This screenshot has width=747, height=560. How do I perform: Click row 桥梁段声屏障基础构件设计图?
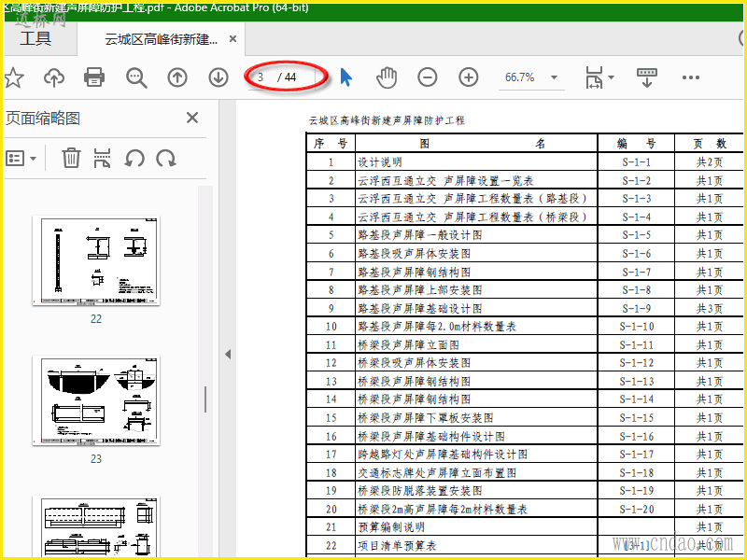(x=525, y=436)
